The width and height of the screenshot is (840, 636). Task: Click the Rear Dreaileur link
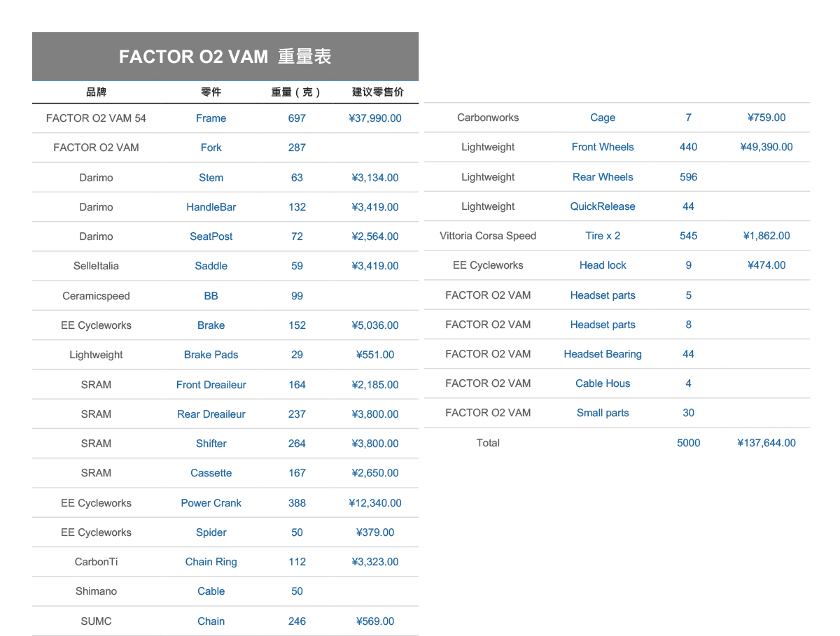tap(211, 414)
